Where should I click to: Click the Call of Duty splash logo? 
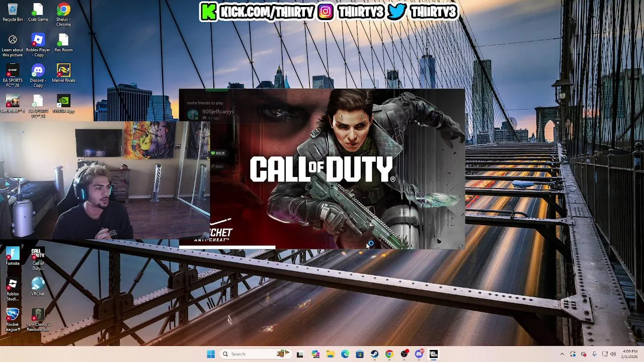click(322, 169)
